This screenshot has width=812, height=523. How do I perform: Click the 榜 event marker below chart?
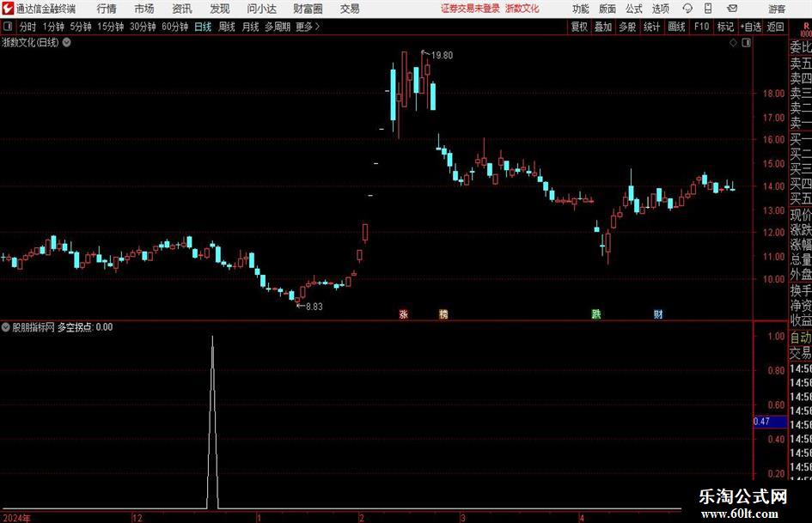coord(443,313)
